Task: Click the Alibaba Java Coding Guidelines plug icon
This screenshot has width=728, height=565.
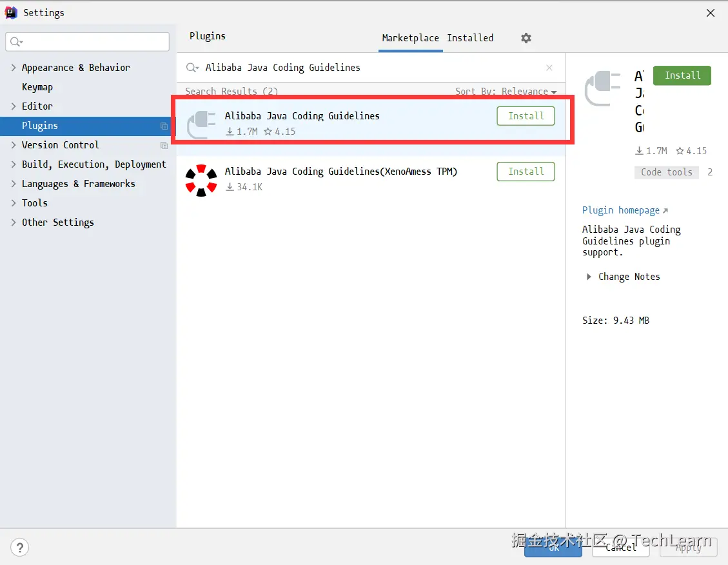Action: 201,124
